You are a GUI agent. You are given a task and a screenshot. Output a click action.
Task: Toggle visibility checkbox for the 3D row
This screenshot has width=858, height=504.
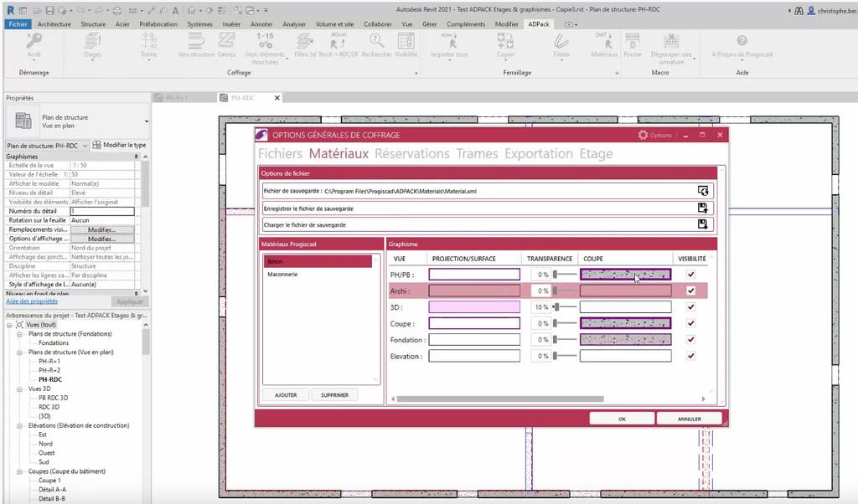click(x=690, y=307)
